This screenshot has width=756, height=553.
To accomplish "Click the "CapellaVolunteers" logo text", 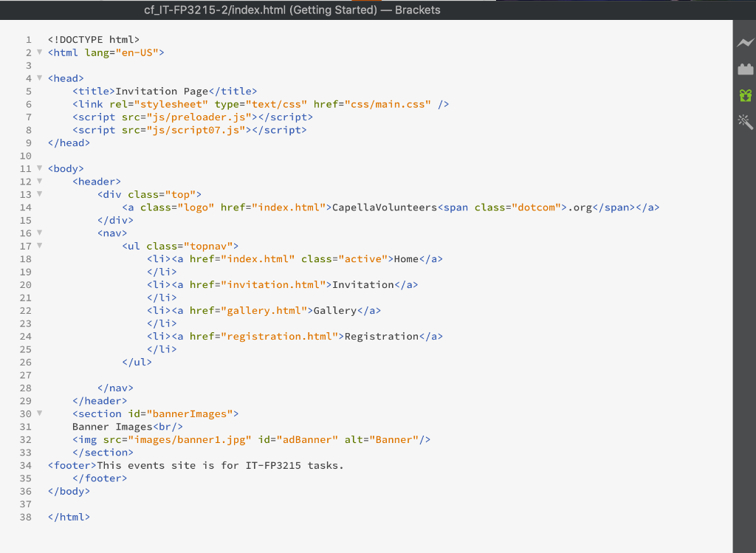I will (x=384, y=207).
